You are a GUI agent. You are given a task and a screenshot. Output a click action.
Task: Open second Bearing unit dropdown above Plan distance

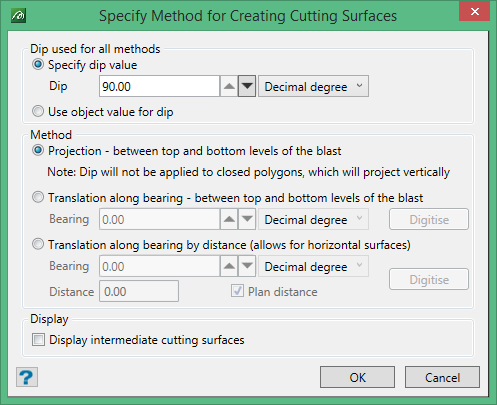coord(313,266)
